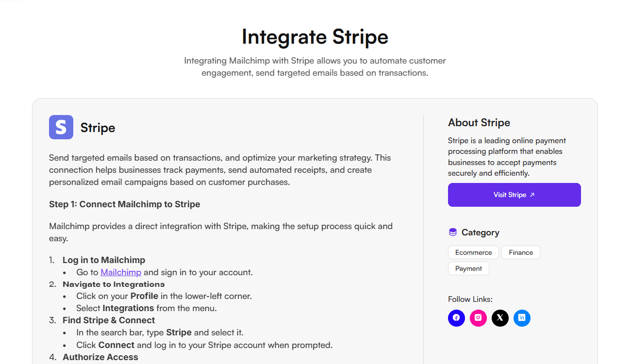Click the purple Stripe 'S' logo
This screenshot has height=364, width=631.
[61, 127]
